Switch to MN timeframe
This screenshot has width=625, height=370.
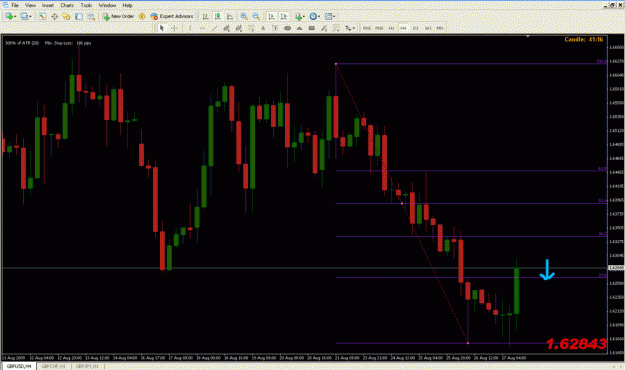[440, 28]
